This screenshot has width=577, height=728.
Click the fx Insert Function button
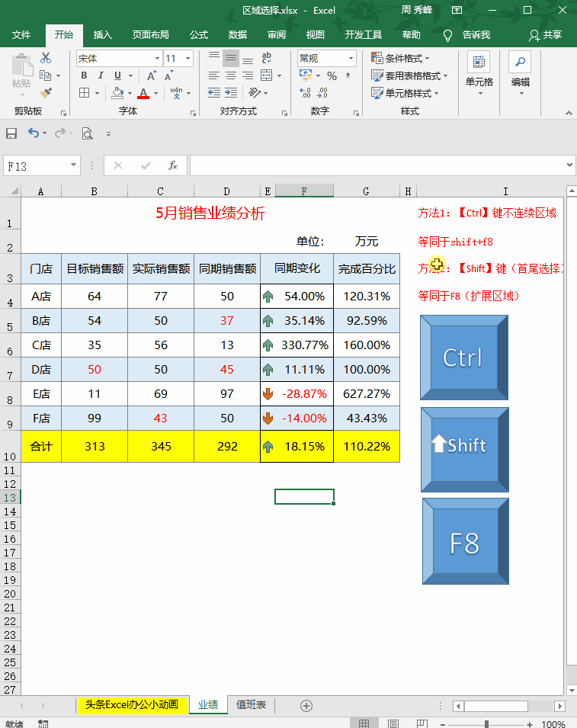point(173,165)
